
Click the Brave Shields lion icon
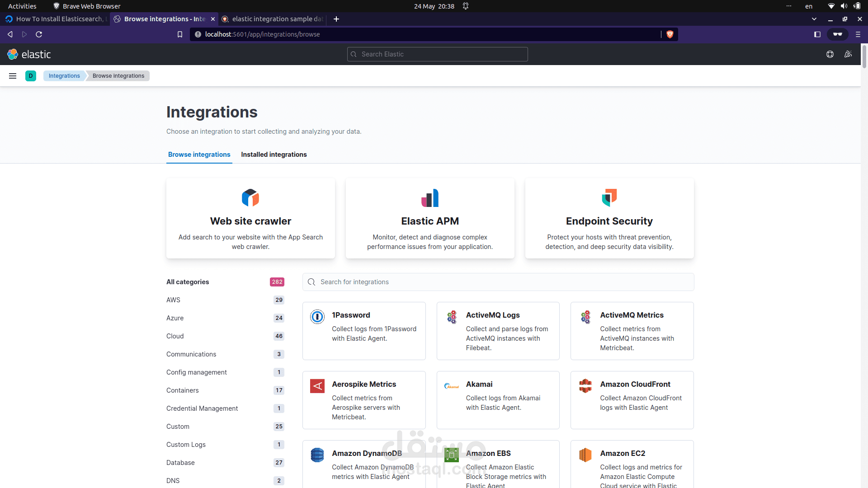point(670,34)
